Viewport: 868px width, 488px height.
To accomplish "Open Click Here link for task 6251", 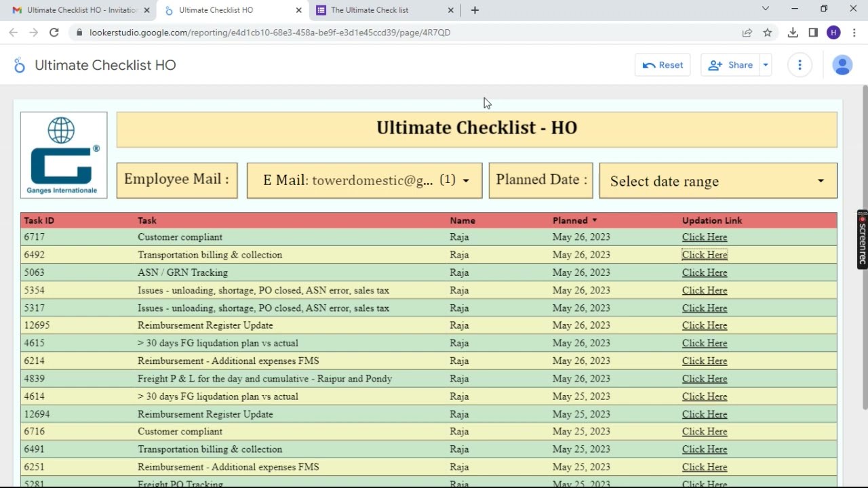I will click(x=705, y=467).
